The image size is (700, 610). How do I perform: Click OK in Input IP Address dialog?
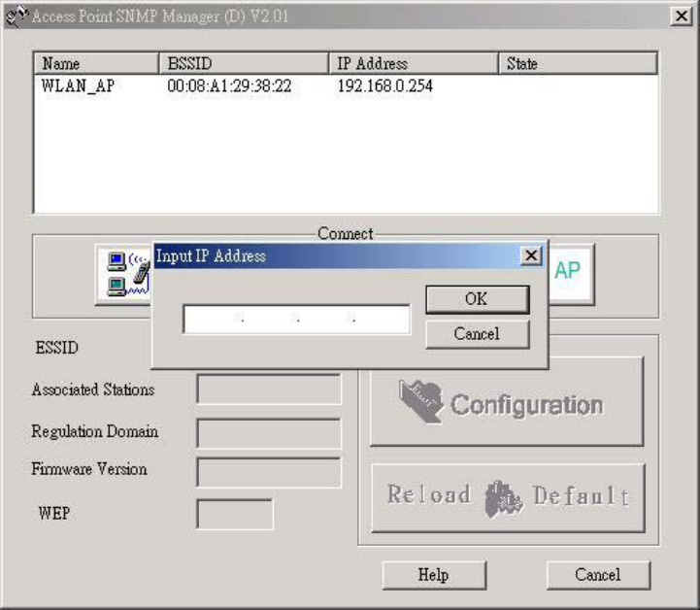pos(478,299)
